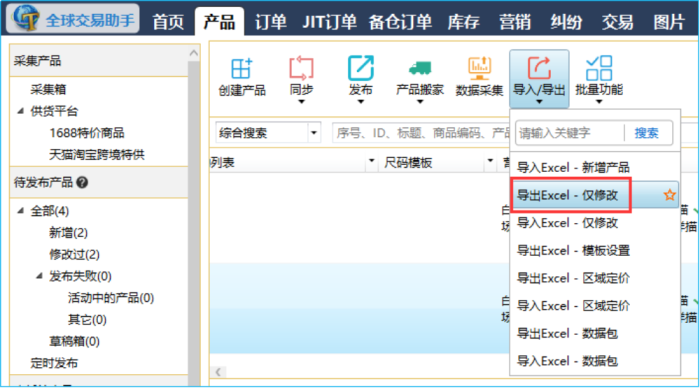Click the 数据采集 data collection icon

tap(479, 68)
